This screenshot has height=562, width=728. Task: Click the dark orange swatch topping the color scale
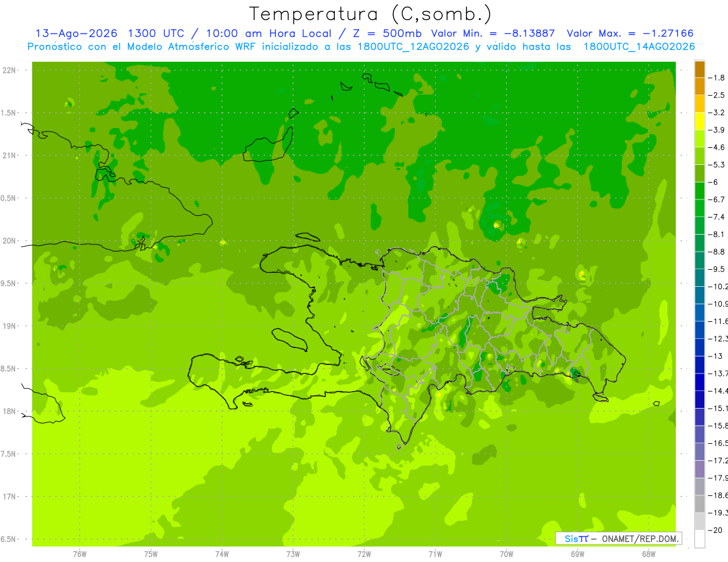tap(699, 70)
